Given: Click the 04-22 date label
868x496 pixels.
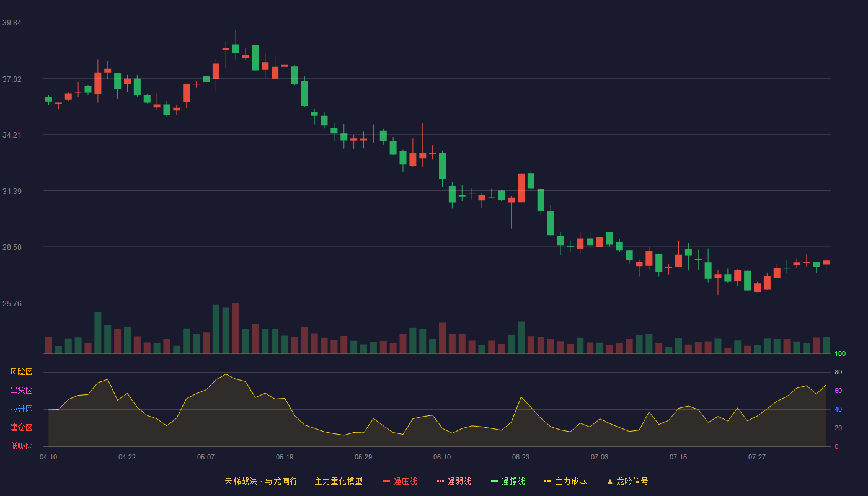Looking at the screenshot, I should 127,457.
